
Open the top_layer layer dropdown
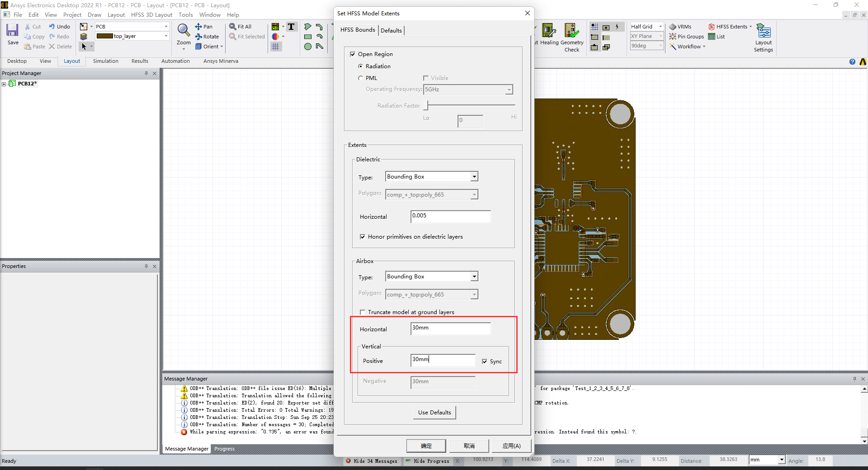pyautogui.click(x=166, y=36)
